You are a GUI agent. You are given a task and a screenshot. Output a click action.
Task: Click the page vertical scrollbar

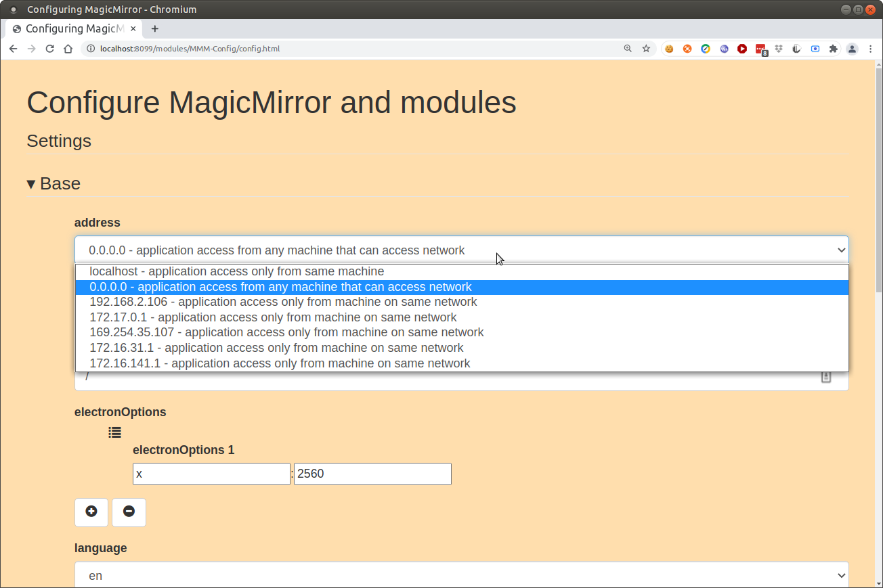[879, 179]
